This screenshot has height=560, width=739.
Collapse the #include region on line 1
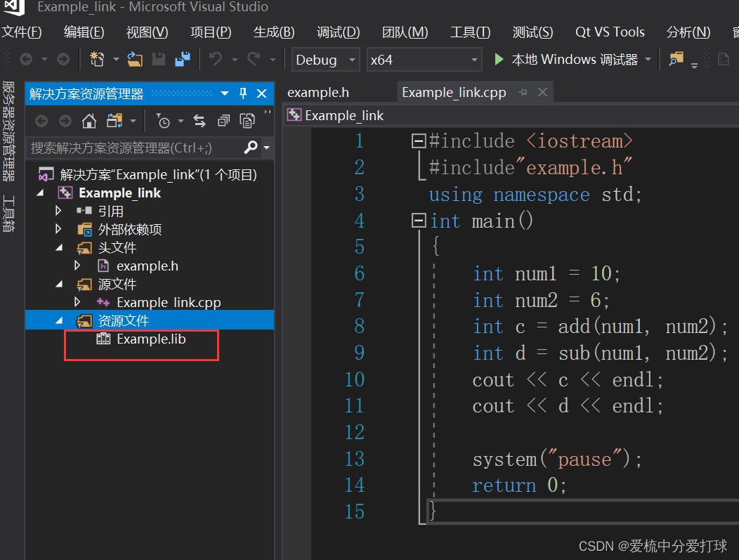[419, 141]
